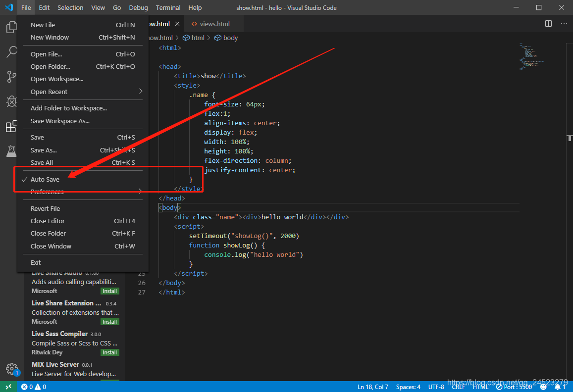Click Port : 5500 in the status bar

point(514,387)
